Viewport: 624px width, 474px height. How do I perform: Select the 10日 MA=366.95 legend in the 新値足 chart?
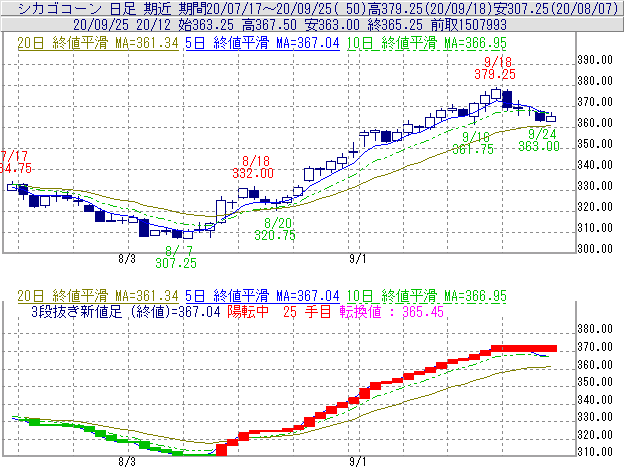427,296
